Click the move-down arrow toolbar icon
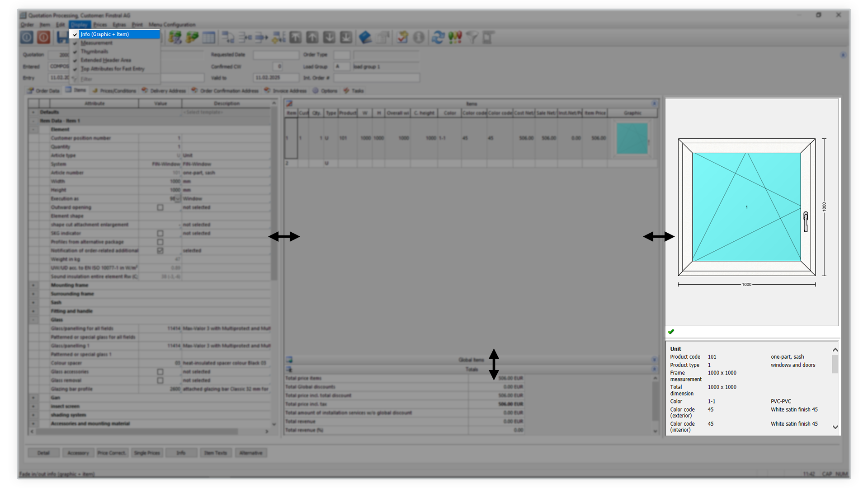This screenshot has height=488, width=868. click(329, 38)
